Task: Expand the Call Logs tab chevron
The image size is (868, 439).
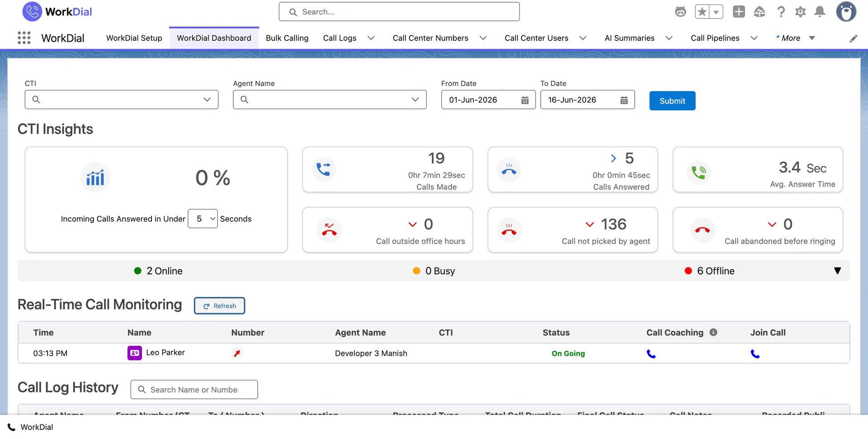Action: [371, 38]
